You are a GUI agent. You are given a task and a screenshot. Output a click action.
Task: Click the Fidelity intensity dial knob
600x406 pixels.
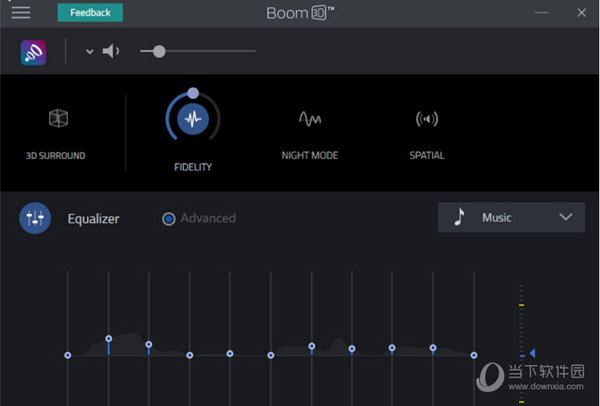pyautogui.click(x=193, y=93)
